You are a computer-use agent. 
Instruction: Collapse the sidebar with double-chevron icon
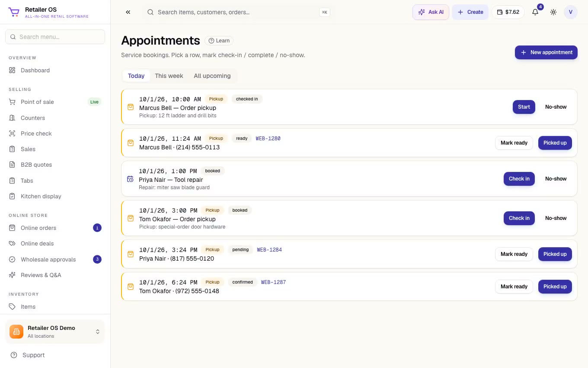point(128,12)
